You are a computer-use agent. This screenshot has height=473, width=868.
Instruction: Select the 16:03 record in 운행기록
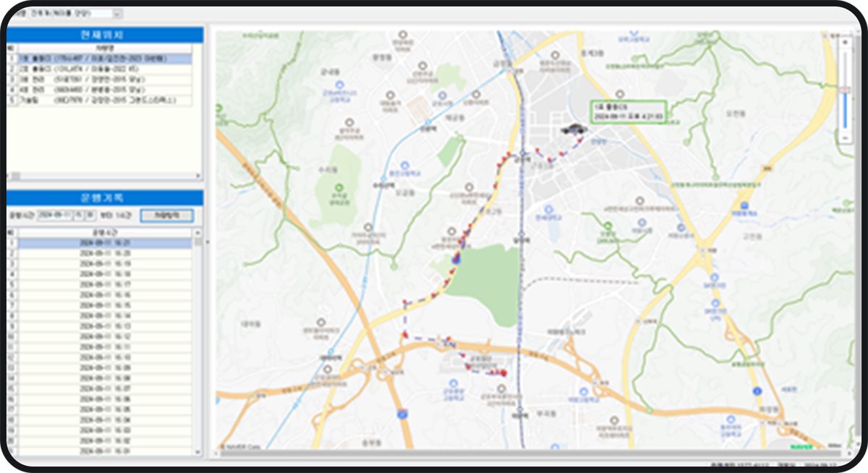pyautogui.click(x=106, y=430)
